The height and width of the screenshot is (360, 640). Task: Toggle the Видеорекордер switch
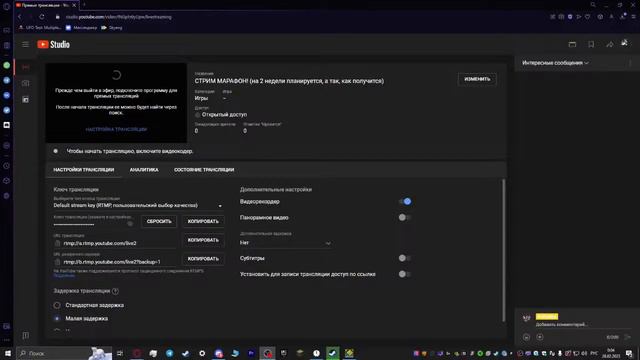(x=405, y=201)
